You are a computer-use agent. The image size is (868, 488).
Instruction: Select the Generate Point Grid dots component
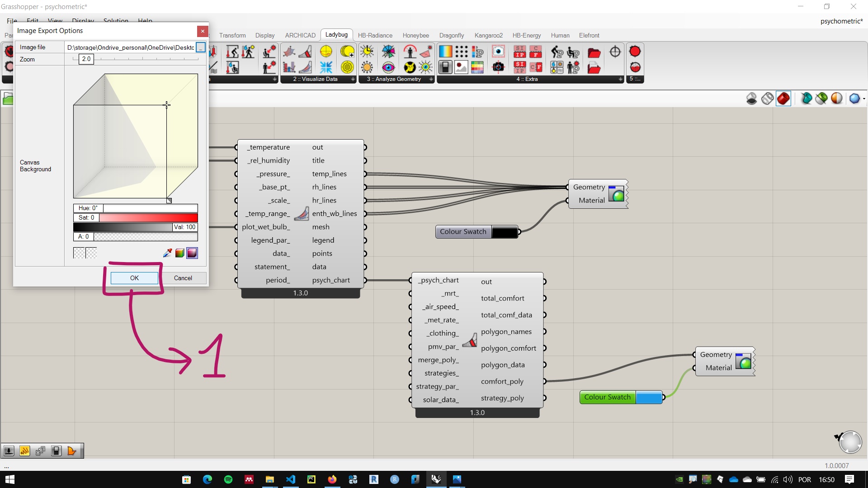coord(461,52)
